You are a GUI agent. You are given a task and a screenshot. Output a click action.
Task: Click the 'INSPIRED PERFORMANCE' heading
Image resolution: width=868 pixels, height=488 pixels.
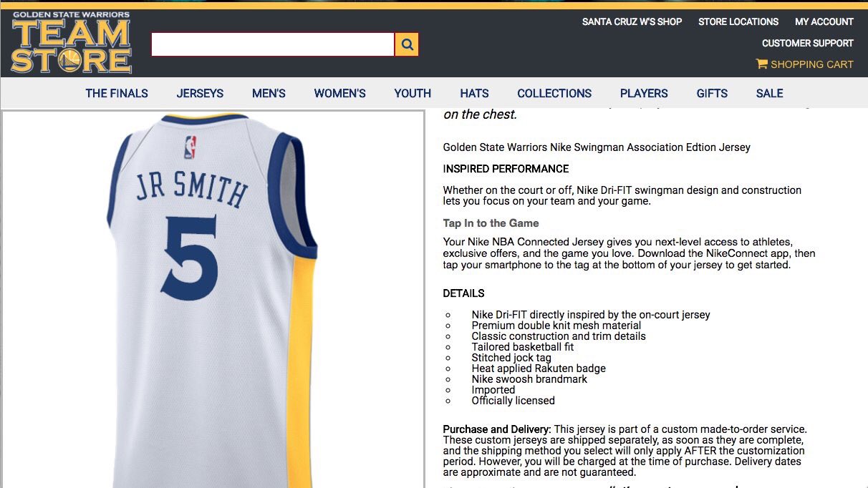tap(506, 169)
